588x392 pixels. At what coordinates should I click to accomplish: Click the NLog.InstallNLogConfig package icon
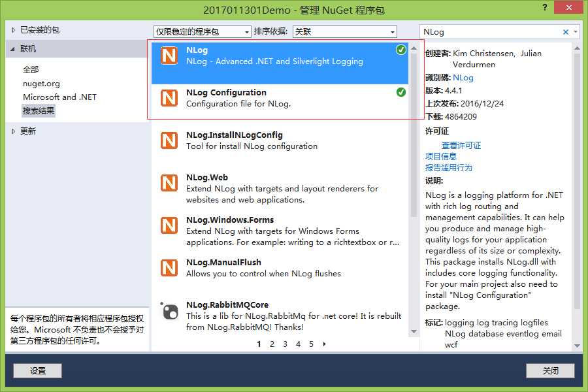click(x=169, y=140)
